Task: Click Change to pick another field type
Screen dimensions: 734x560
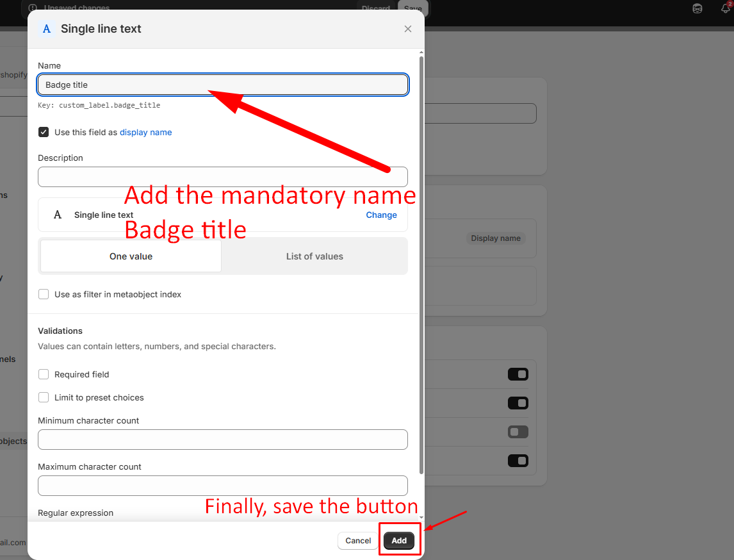Action: (381, 215)
